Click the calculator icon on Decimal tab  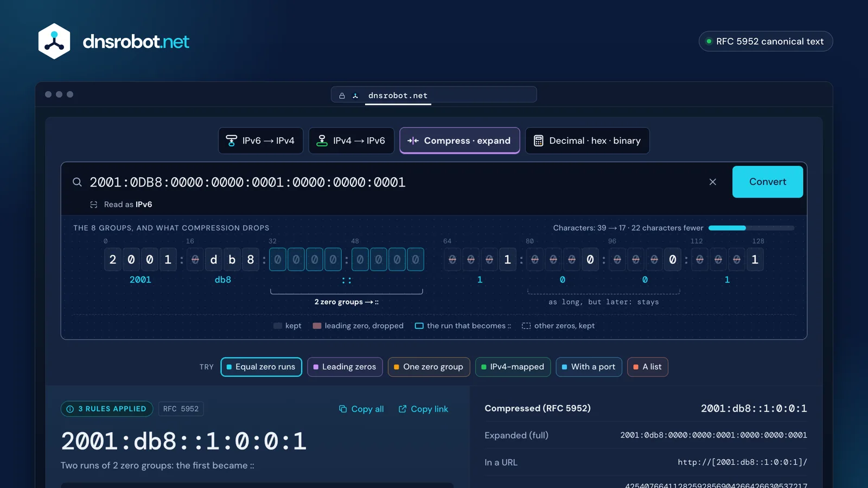[538, 140]
